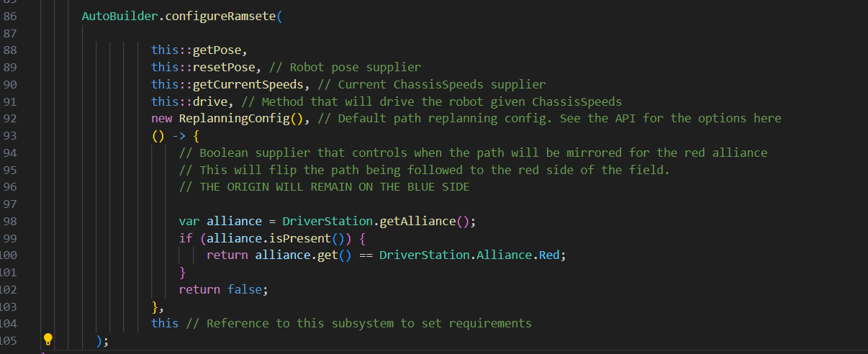Click the resetPose method reference

point(223,67)
